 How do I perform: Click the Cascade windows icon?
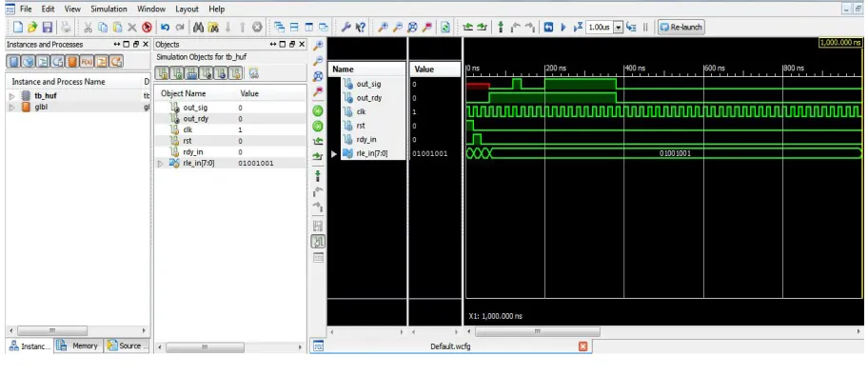(280, 28)
